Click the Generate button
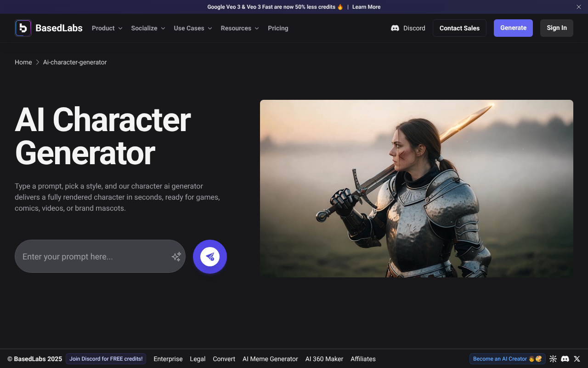This screenshot has height=368, width=588. (513, 28)
